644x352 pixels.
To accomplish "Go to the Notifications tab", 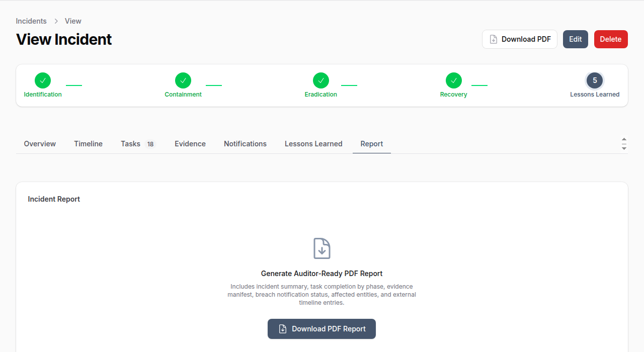I will 245,144.
